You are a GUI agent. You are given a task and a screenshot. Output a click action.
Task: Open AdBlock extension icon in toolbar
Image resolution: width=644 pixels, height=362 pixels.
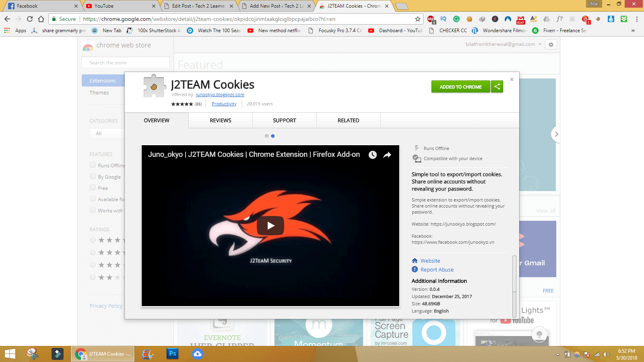pyautogui.click(x=431, y=19)
